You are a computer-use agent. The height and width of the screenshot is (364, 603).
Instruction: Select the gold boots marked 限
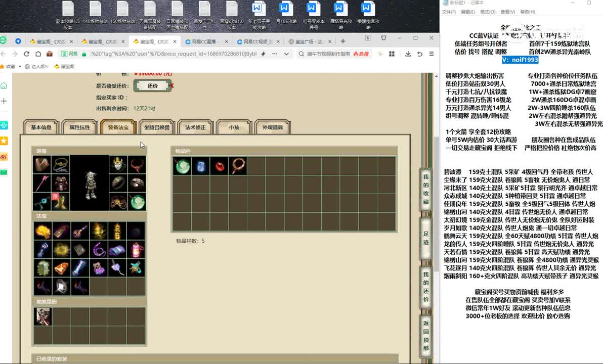coord(60,201)
